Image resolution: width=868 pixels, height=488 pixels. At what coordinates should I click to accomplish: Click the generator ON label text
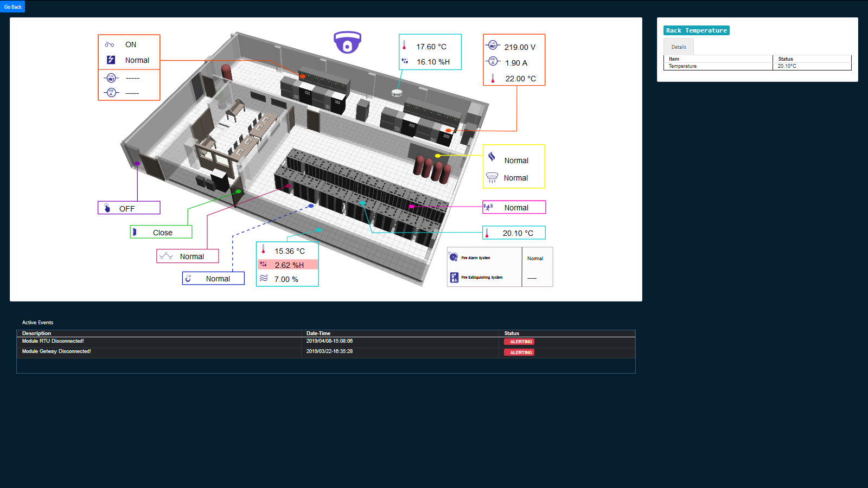(131, 44)
